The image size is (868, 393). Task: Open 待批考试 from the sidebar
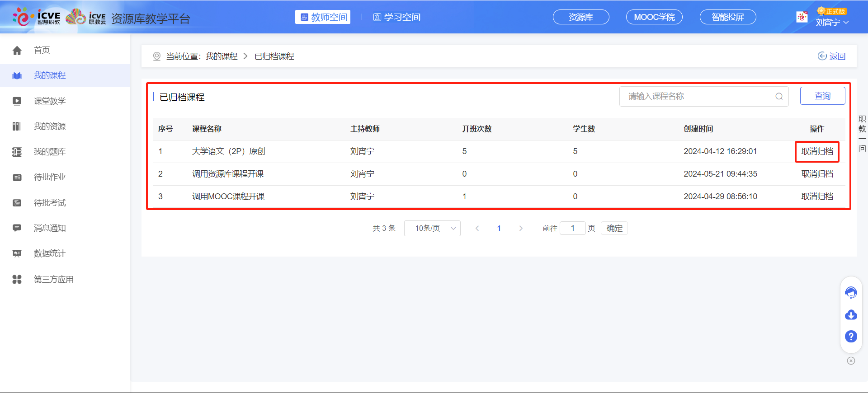(x=50, y=203)
